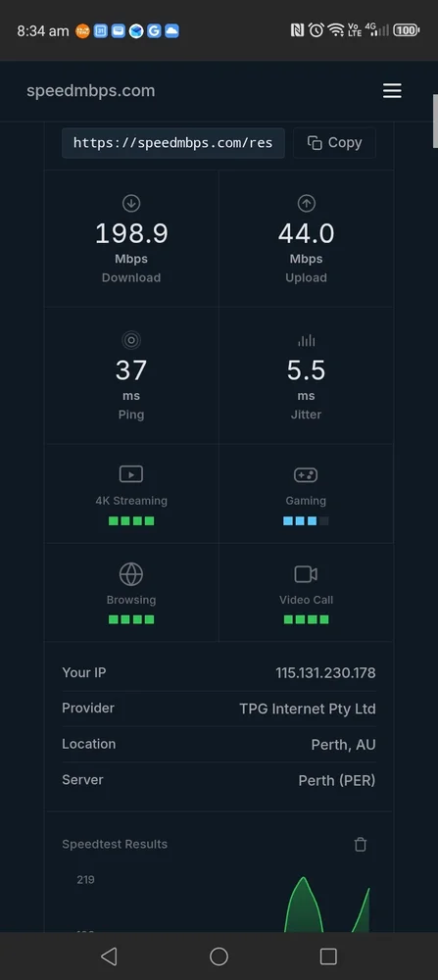Click the upload arrow icon

coord(306,203)
